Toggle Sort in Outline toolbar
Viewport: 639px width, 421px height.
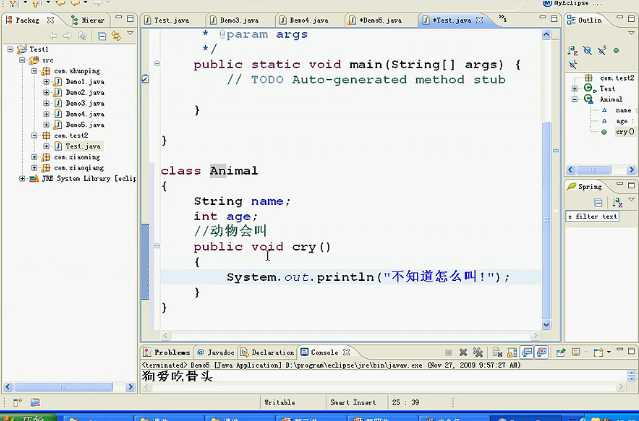coord(573,51)
